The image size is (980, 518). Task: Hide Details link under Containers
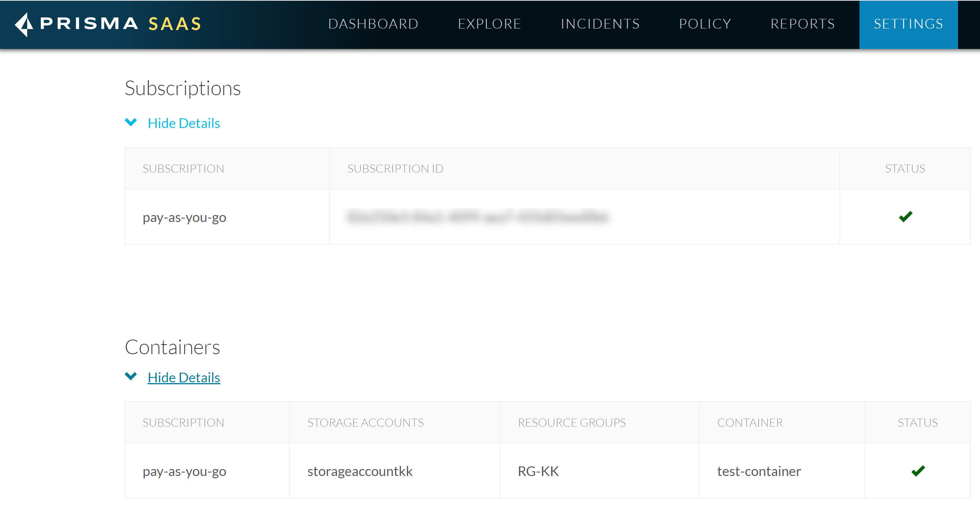pyautogui.click(x=184, y=378)
